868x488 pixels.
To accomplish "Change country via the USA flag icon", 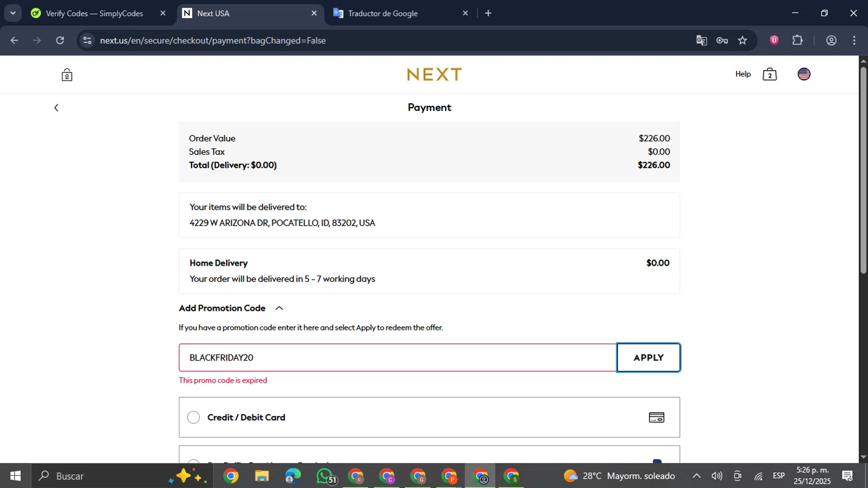I will (x=804, y=74).
